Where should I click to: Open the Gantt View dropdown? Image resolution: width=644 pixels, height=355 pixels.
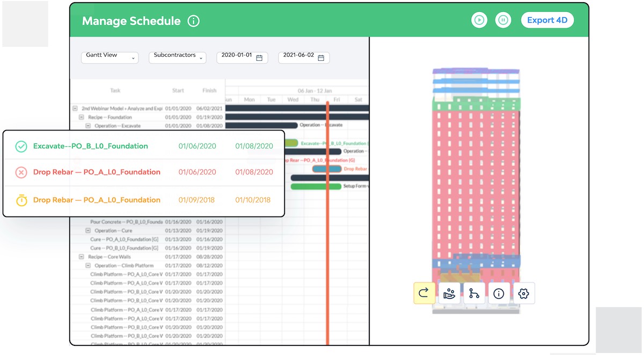click(109, 57)
